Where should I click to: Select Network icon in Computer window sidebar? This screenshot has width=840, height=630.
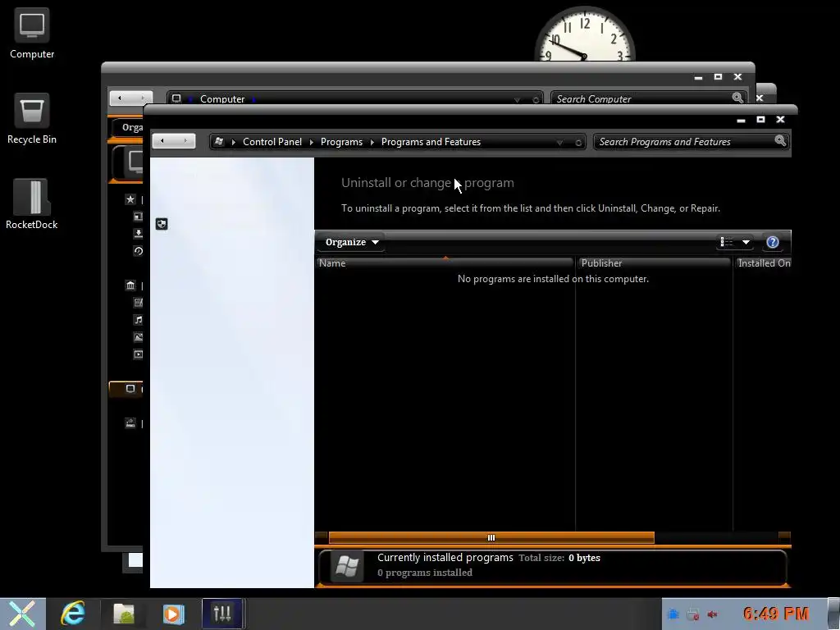tap(130, 423)
